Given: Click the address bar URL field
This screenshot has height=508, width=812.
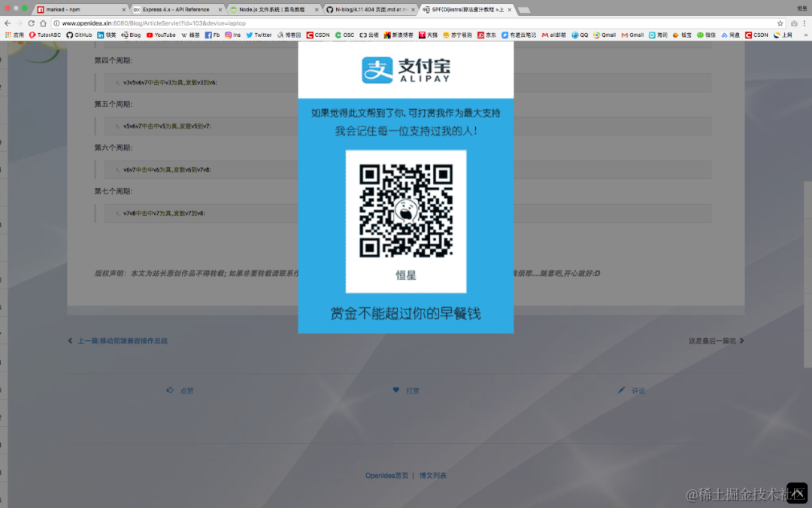Looking at the screenshot, I should click(x=414, y=23).
